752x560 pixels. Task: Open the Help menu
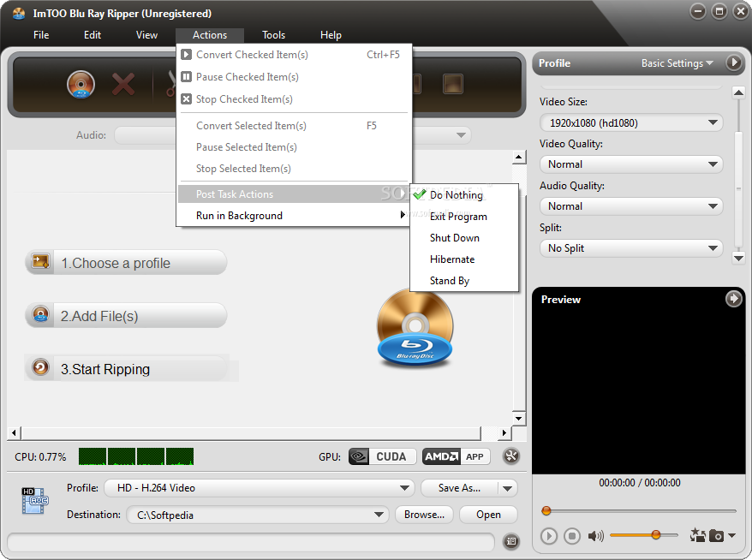pos(331,35)
